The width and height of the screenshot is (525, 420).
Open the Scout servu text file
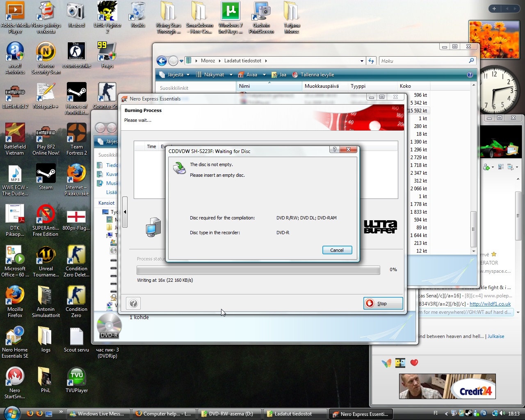(x=77, y=339)
